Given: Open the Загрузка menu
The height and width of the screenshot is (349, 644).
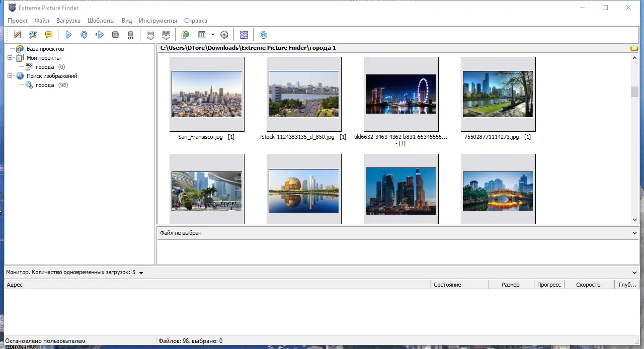Looking at the screenshot, I should (x=68, y=21).
